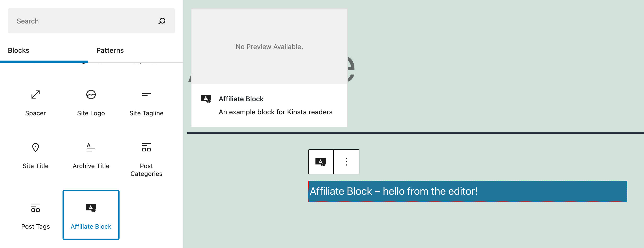Click the No Preview Available area
Image resolution: width=644 pixels, height=248 pixels.
click(x=269, y=47)
